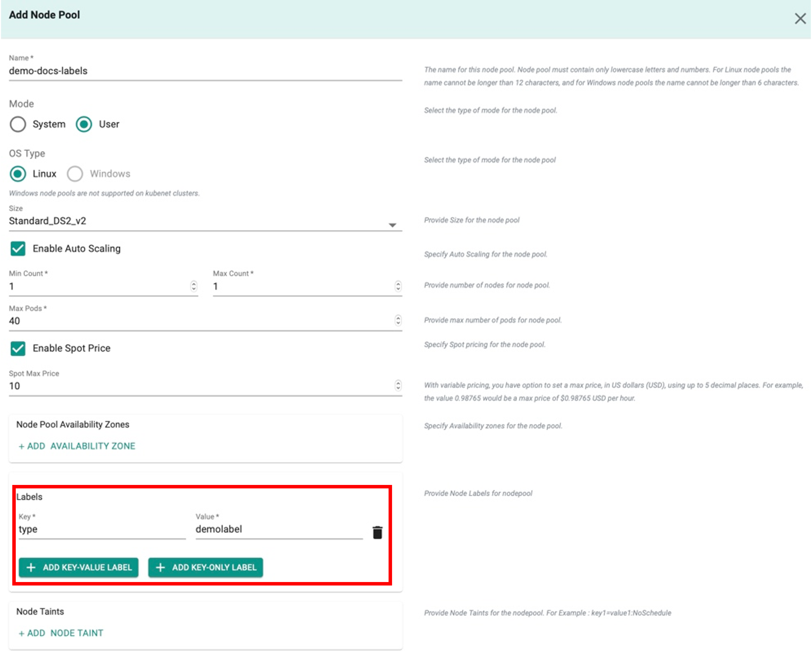This screenshot has width=812, height=662.
Task: Add a node taint
Action: click(x=61, y=633)
